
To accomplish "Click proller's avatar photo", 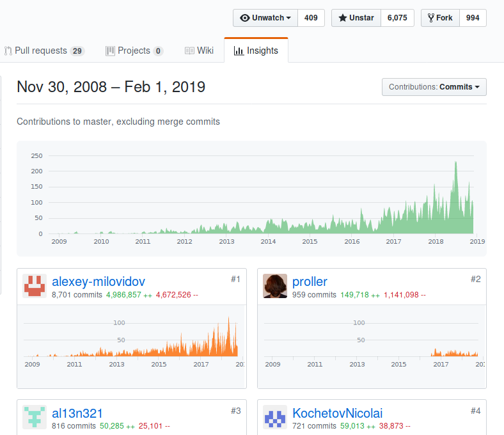I will pos(275,286).
